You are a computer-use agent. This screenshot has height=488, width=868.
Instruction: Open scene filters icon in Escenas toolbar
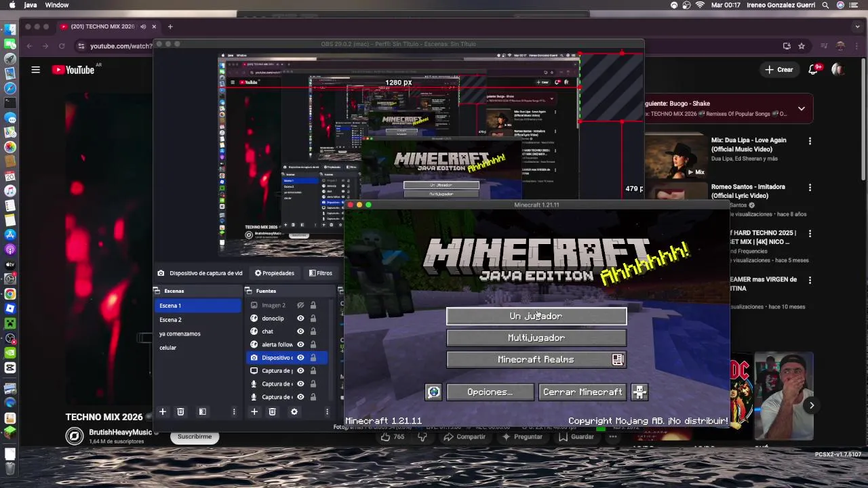pyautogui.click(x=202, y=412)
